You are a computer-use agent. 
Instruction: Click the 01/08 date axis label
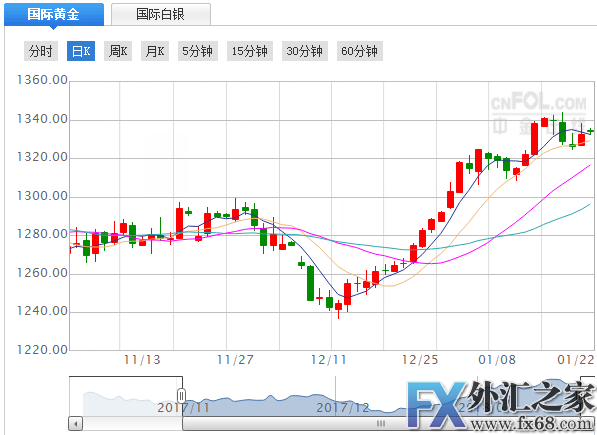[x=497, y=360]
